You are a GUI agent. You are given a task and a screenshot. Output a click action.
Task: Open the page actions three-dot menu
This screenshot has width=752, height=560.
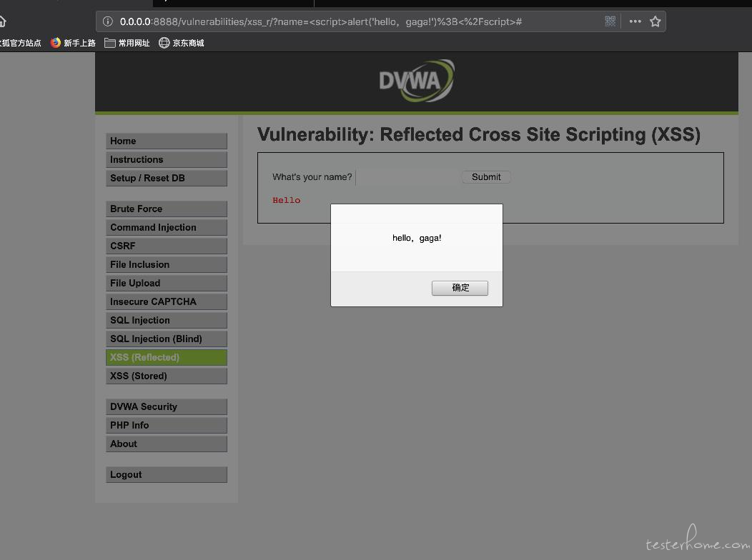pyautogui.click(x=635, y=21)
